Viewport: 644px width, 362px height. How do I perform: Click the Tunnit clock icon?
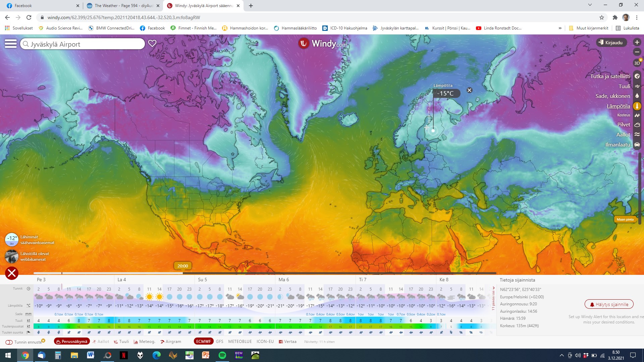(29, 289)
